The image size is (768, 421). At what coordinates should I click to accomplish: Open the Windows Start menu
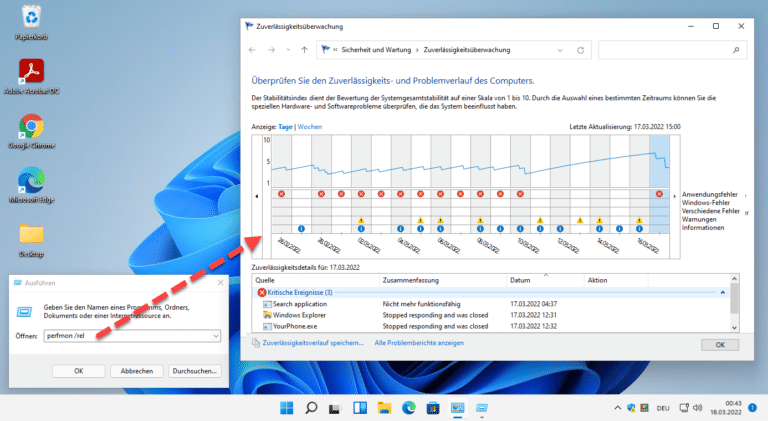[x=287, y=408]
